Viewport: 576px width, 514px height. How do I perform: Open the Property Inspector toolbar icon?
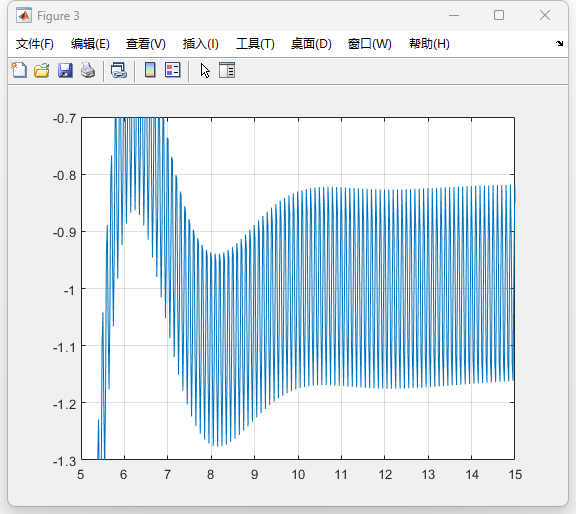point(227,70)
